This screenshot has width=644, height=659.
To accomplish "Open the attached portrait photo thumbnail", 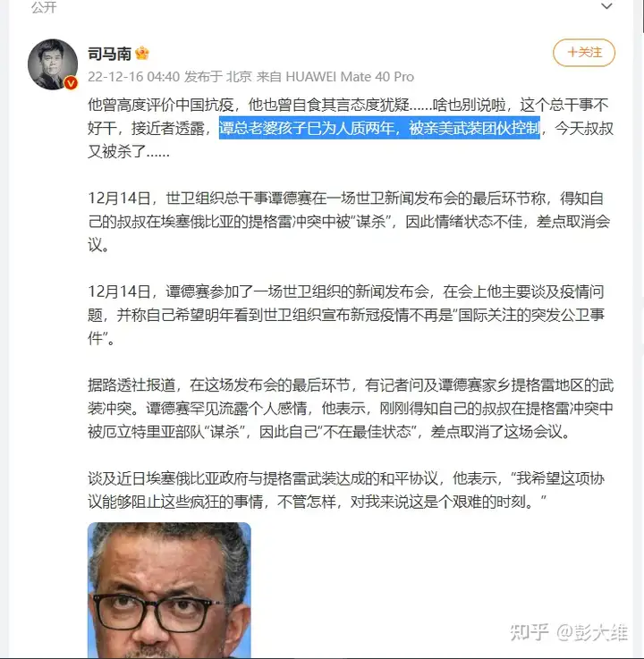I will pyautogui.click(x=169, y=590).
